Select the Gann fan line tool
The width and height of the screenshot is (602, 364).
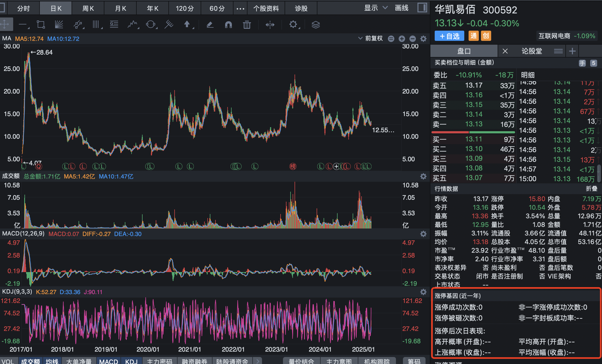pos(59,25)
